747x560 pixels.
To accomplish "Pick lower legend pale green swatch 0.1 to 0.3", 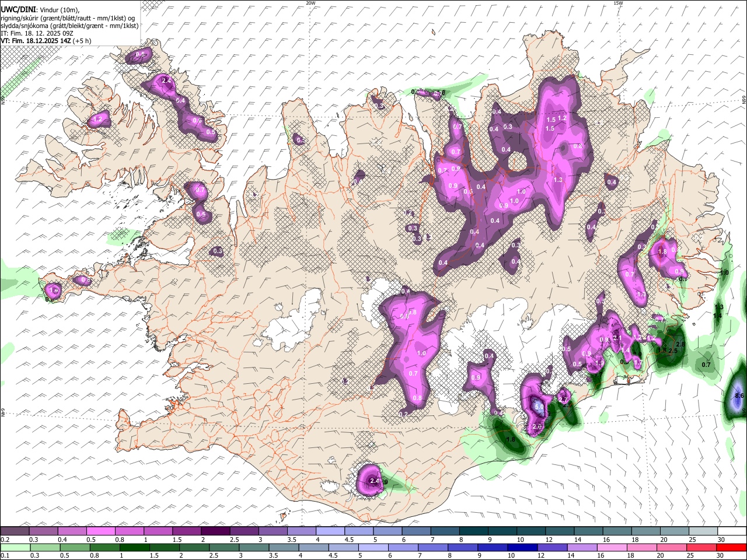I will tap(15, 547).
